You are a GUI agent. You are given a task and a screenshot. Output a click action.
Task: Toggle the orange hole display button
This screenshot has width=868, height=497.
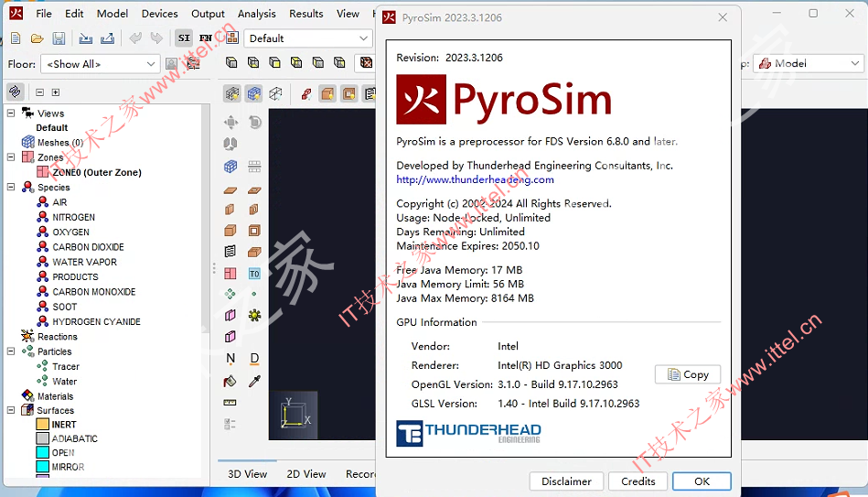[x=349, y=93]
